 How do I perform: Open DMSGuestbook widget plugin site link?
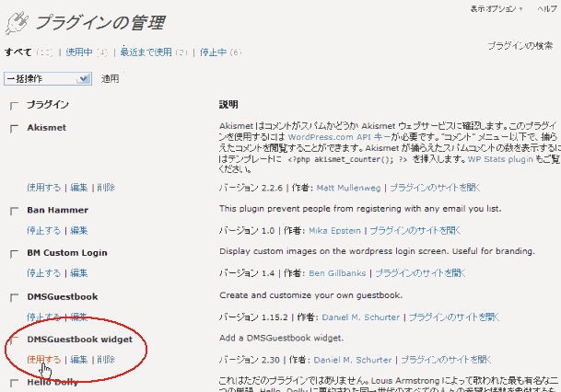click(x=446, y=360)
